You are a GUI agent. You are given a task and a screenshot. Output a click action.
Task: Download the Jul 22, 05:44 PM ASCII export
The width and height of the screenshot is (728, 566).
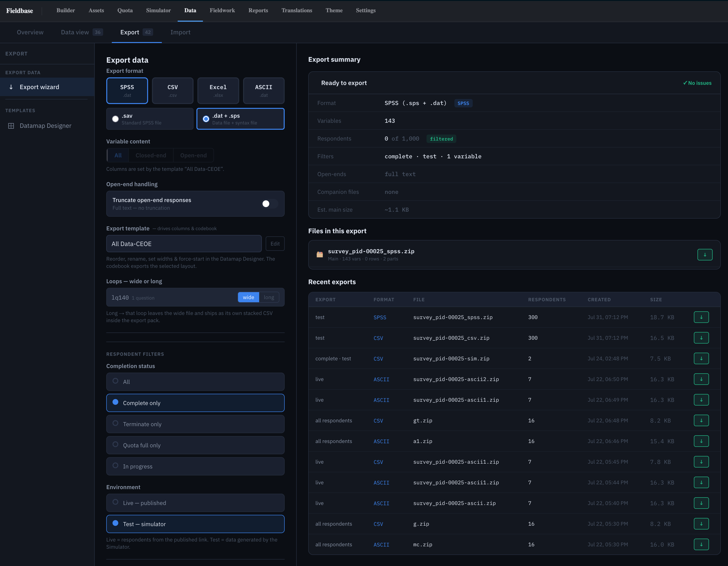coord(701,482)
